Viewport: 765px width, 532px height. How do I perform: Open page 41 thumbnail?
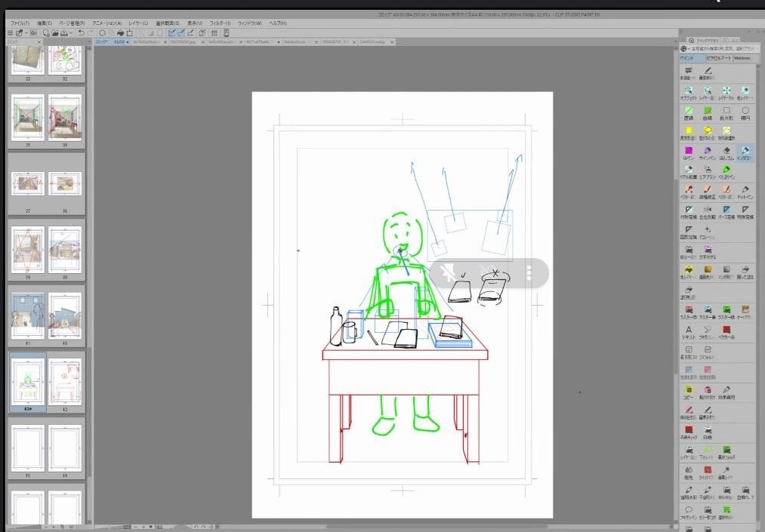pyautogui.click(x=28, y=316)
